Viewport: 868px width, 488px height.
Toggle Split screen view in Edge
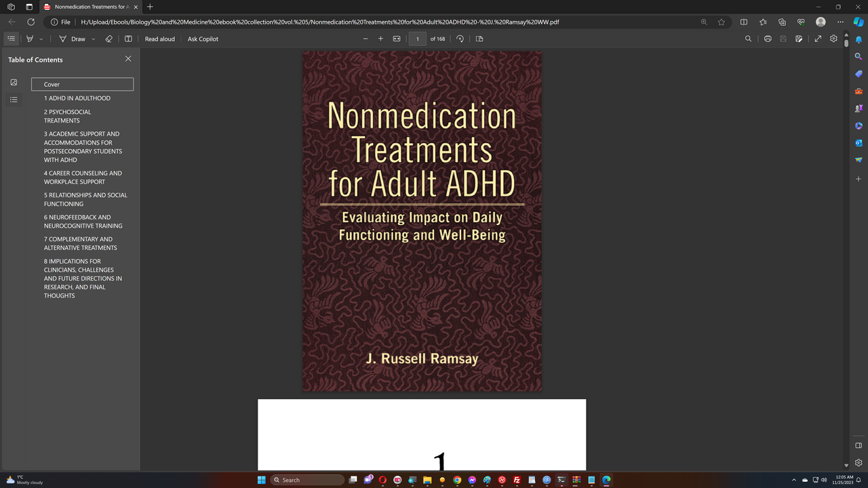pos(744,22)
